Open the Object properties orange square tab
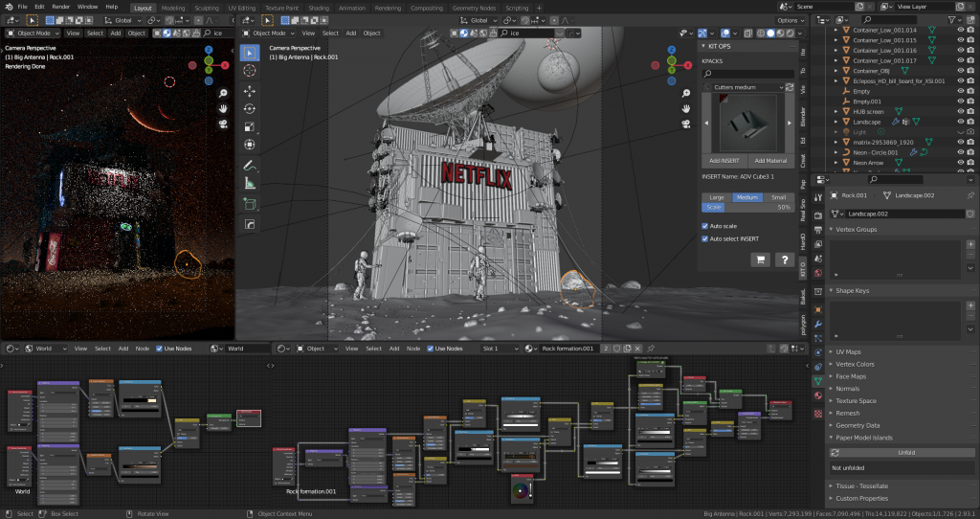 818,309
